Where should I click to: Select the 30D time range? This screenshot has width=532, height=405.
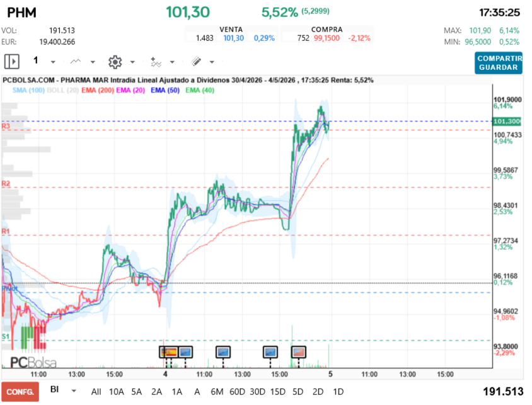click(x=258, y=392)
